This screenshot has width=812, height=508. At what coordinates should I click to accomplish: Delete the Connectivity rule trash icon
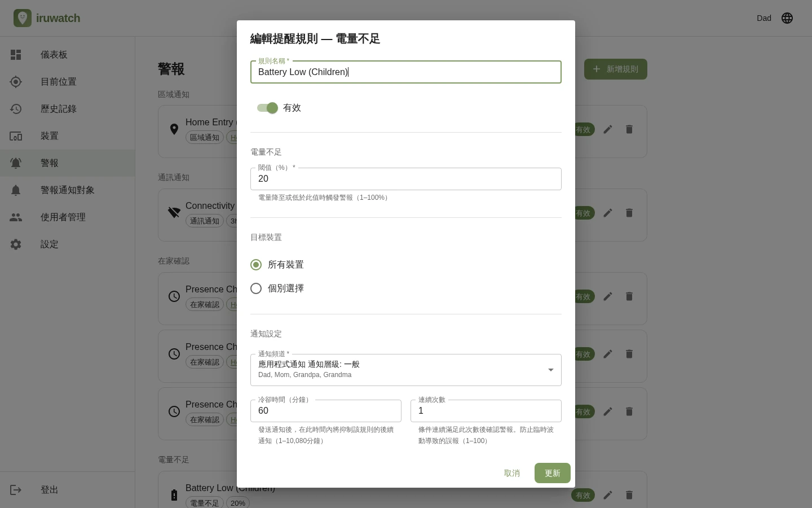coord(629,213)
